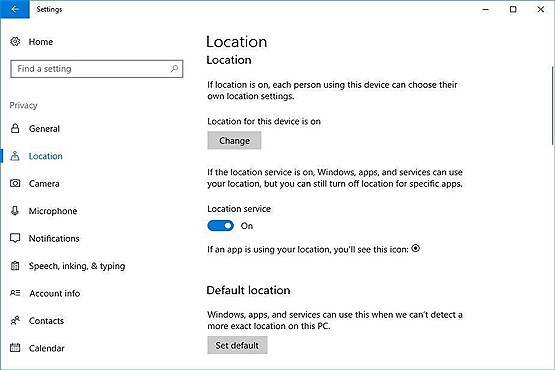The image size is (555, 370).
Task: Click the search magnifier icon
Action: (174, 68)
